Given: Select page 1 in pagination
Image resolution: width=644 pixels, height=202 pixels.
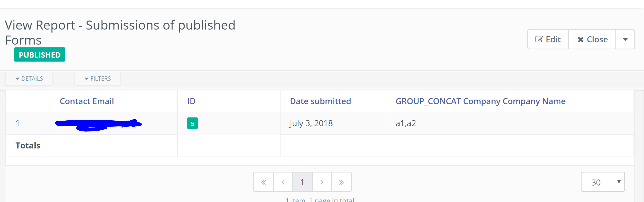Looking at the screenshot, I should click(x=302, y=182).
